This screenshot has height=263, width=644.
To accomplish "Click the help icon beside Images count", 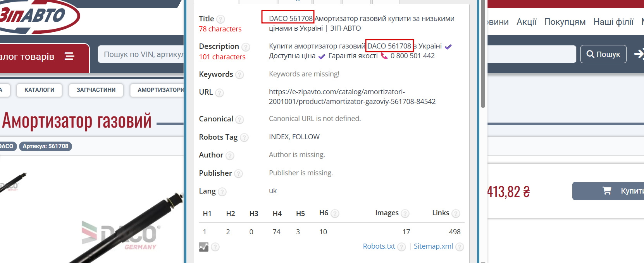I will click(405, 213).
